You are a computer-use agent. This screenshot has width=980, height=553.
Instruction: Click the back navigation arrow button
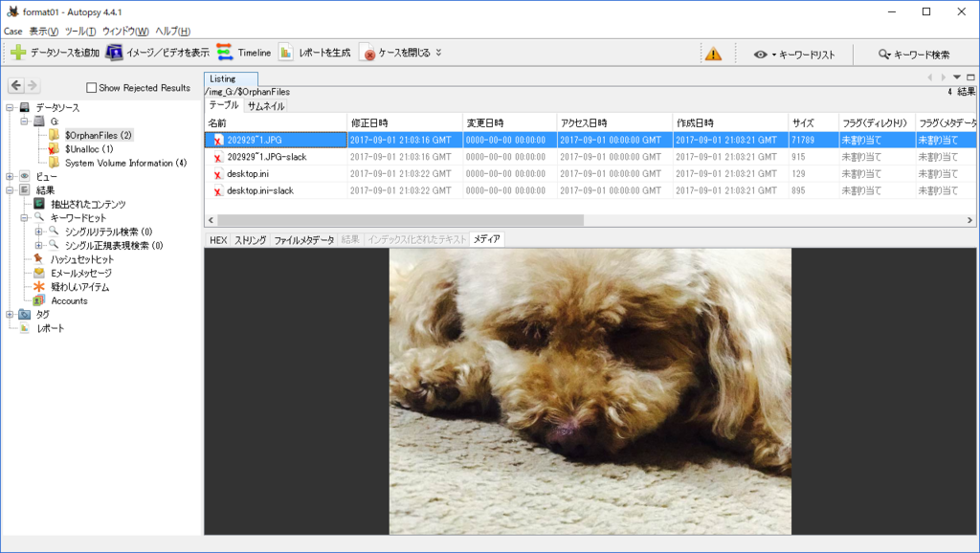tap(14, 84)
